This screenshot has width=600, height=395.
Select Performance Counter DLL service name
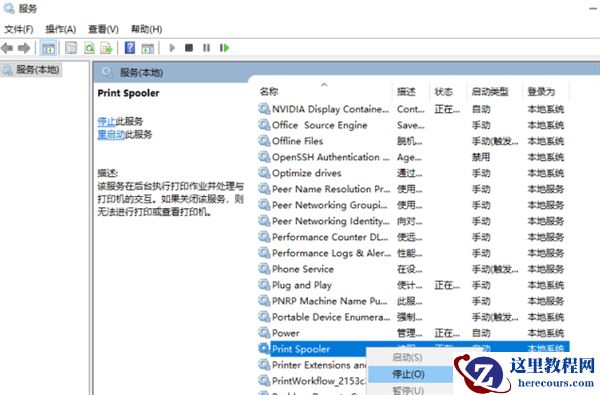[x=330, y=237]
